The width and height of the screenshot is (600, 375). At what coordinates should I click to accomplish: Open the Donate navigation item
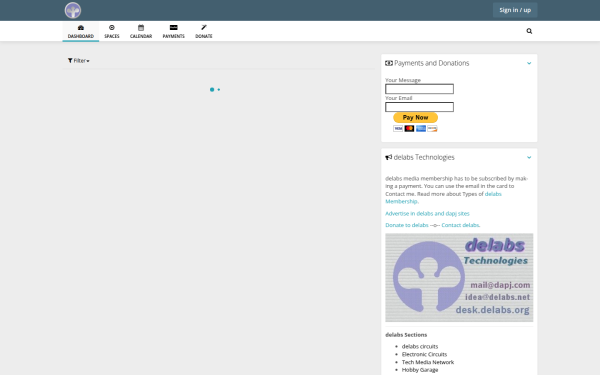tap(204, 32)
